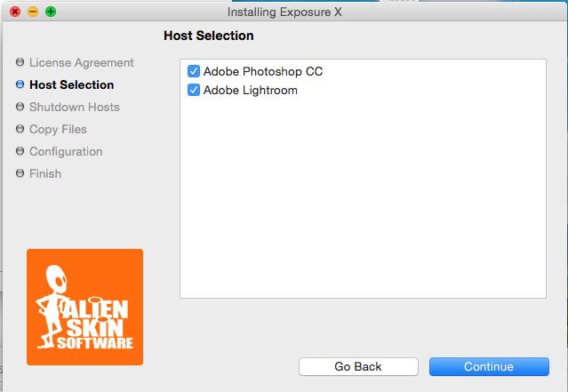Image resolution: width=568 pixels, height=392 pixels.
Task: Click the Installing Exposure X title bar
Action: tap(283, 12)
